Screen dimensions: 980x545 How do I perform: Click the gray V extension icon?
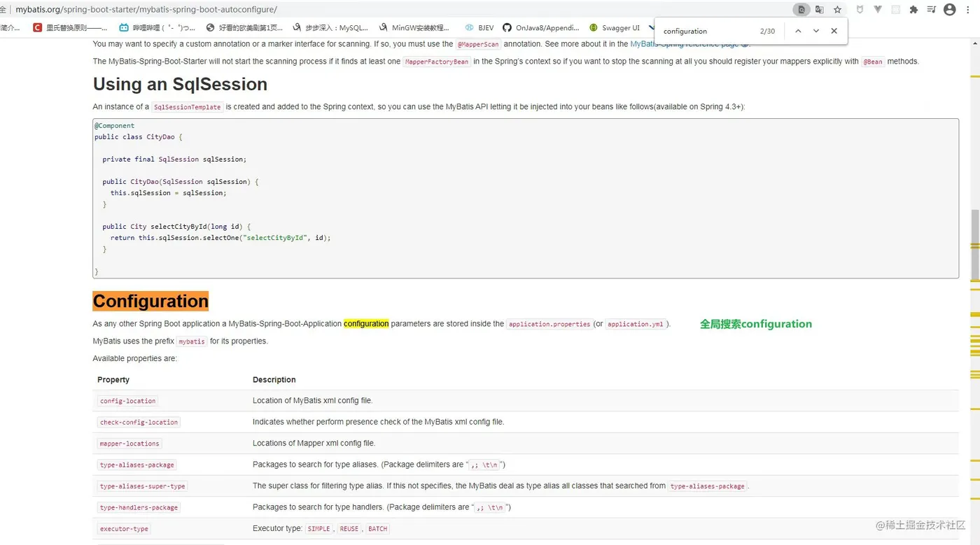878,10
